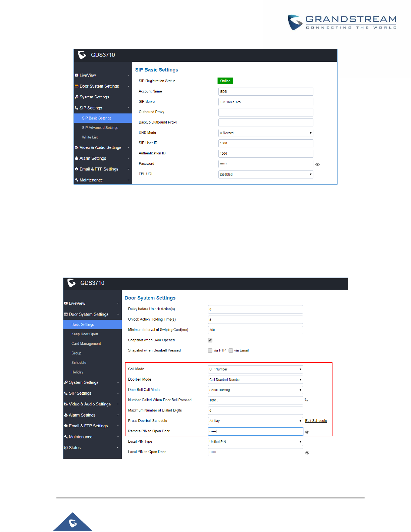The image size is (411, 532).
Task: Select Card Management in sidebar menu
Action: (x=86, y=344)
